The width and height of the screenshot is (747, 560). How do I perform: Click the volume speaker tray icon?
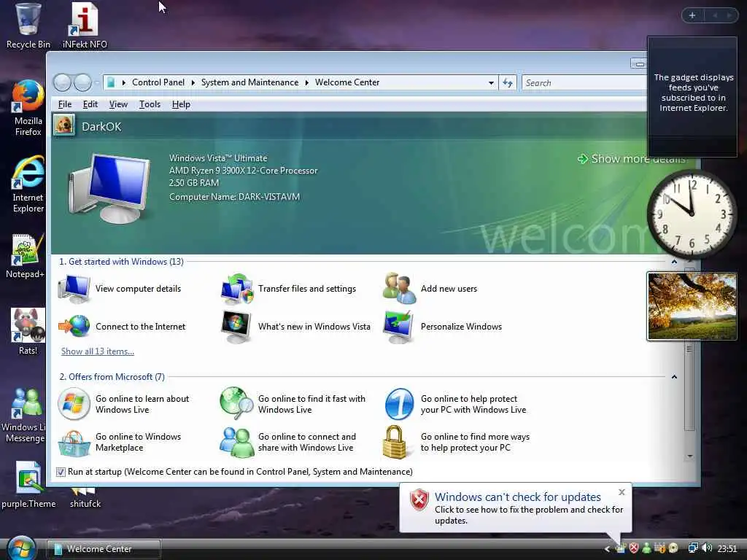[x=707, y=548]
